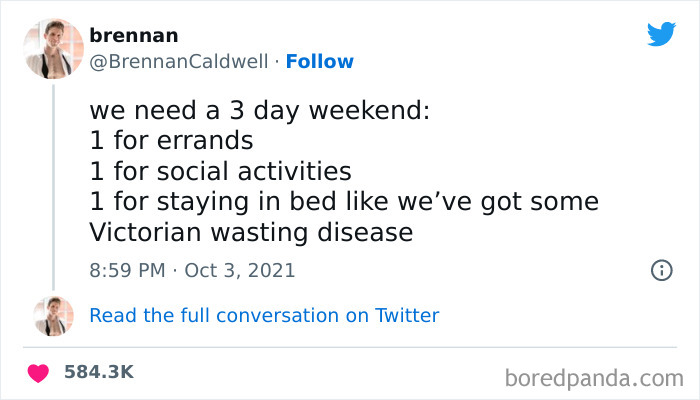Click the "1 for errands" line
Image resolution: width=700 pixels, height=400 pixels.
coord(171,140)
